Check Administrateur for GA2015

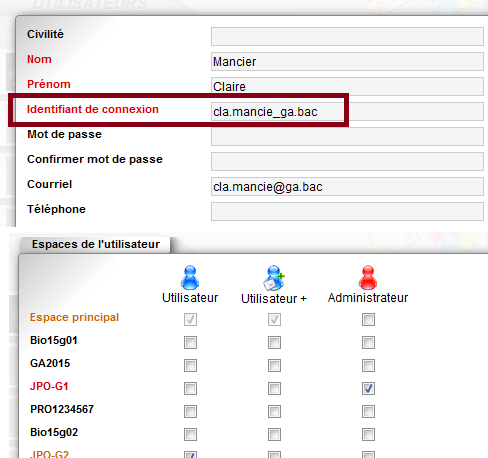pyautogui.click(x=368, y=365)
